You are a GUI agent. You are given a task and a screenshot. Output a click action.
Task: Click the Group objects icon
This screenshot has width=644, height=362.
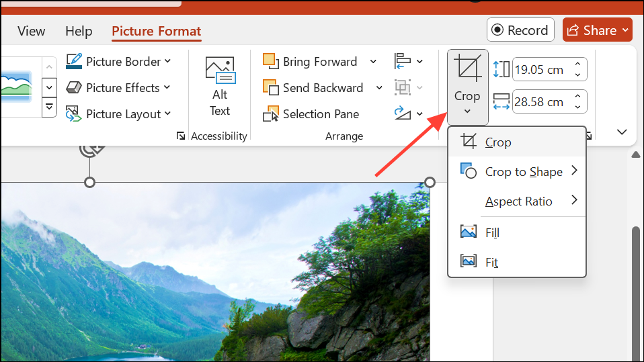pos(403,87)
